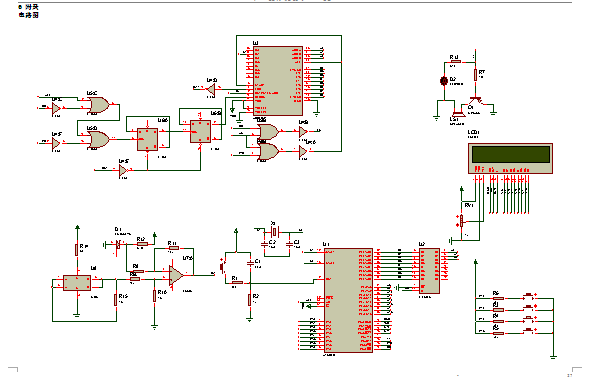The width and height of the screenshot is (598, 391).
Task: Select capacitor C1 in the reset circuit
Action: [x=250, y=263]
